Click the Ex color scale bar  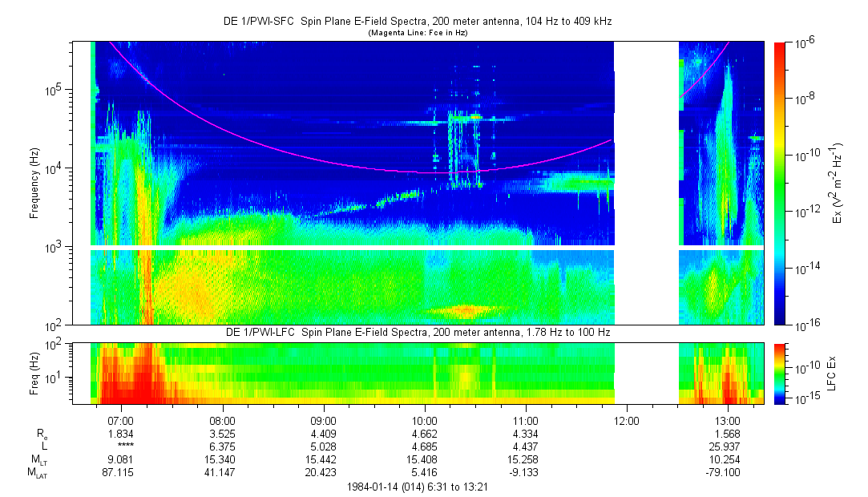click(780, 183)
